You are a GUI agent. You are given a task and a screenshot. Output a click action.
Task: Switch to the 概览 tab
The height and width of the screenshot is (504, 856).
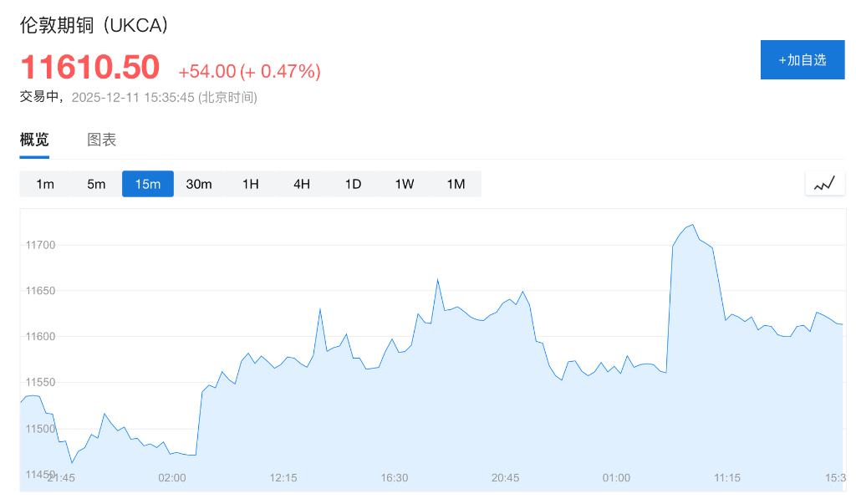pos(34,140)
